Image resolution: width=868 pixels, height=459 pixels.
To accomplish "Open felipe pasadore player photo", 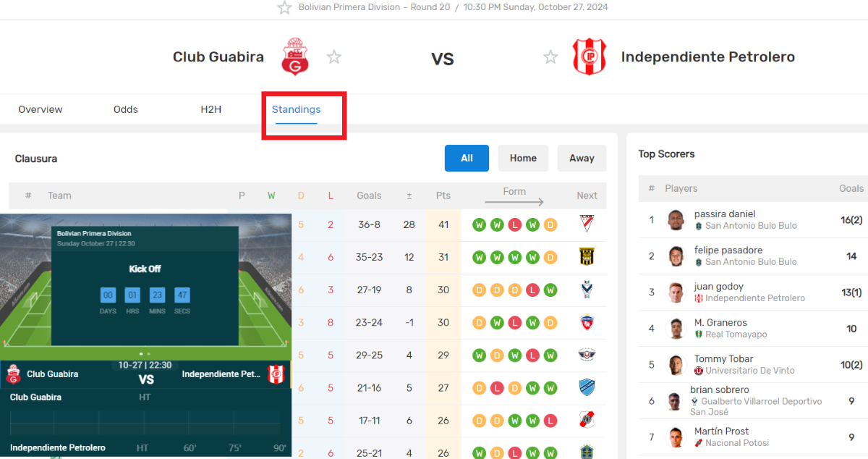I will [x=676, y=256].
